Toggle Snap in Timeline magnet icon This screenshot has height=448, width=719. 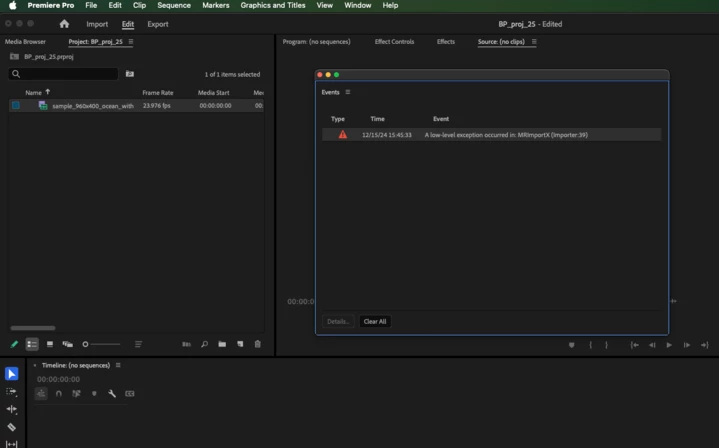[x=59, y=393]
